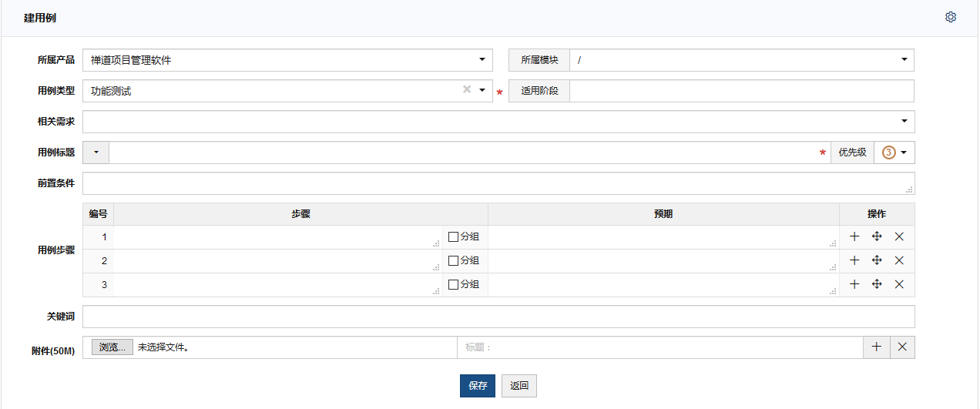Enable 分组 checkbox for step 3
Image resolution: width=980 pixels, height=409 pixels.
453,285
